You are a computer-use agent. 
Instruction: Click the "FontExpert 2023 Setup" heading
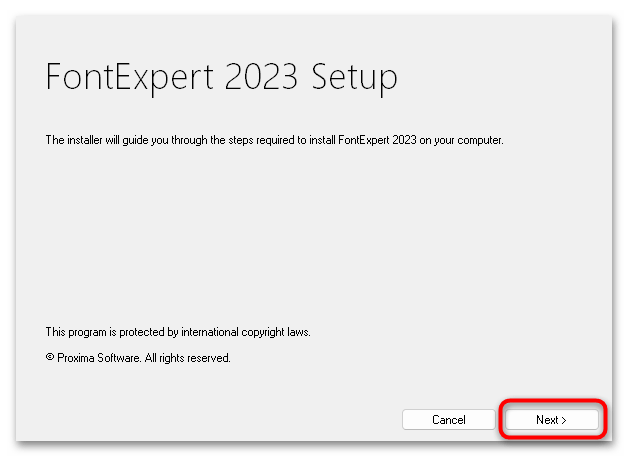[x=221, y=77]
